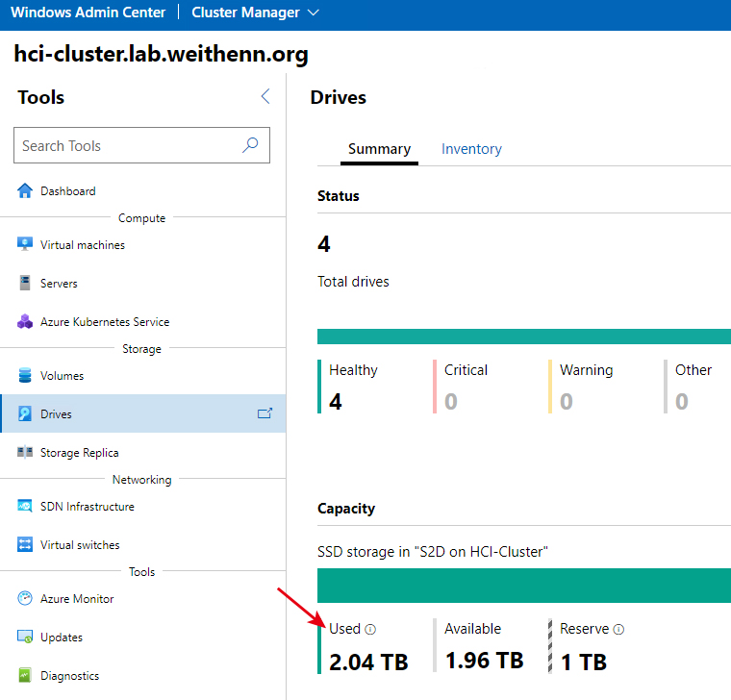Click the Updates icon
This screenshot has height=700, width=731.
(25, 637)
